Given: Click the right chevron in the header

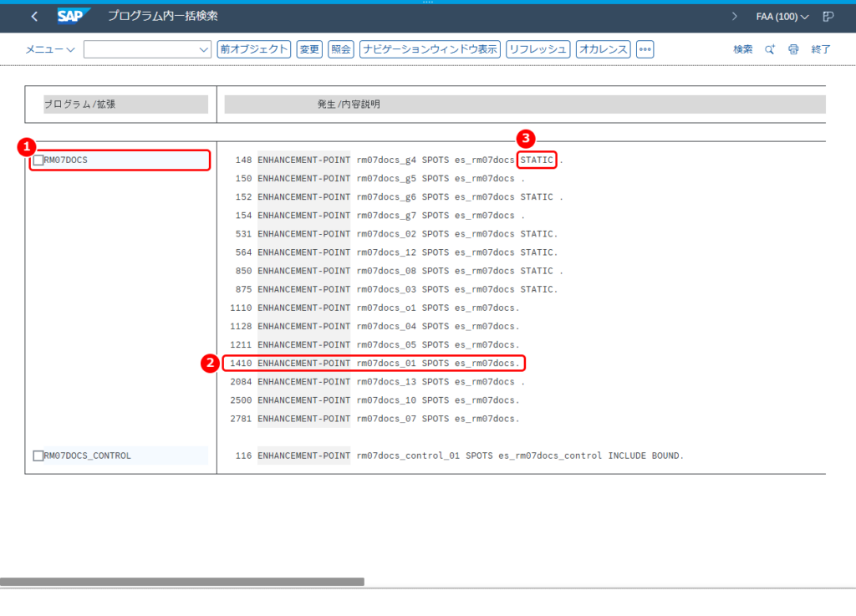Looking at the screenshot, I should [x=734, y=17].
